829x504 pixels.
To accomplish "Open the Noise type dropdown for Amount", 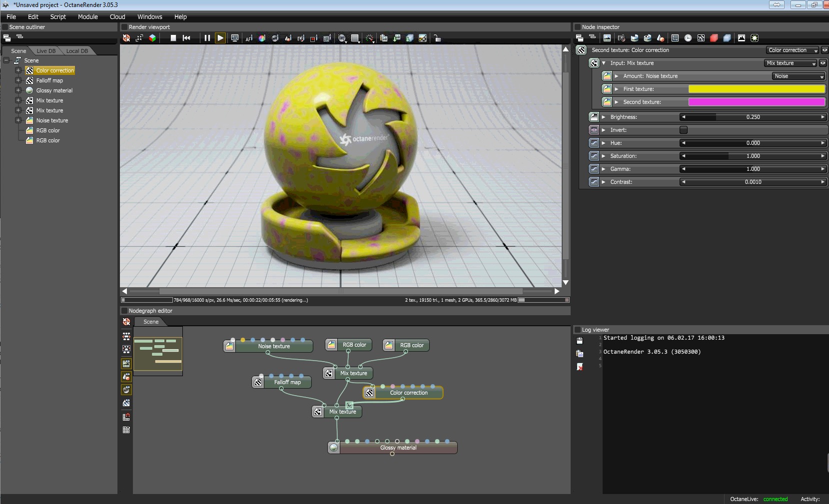I will click(x=799, y=76).
